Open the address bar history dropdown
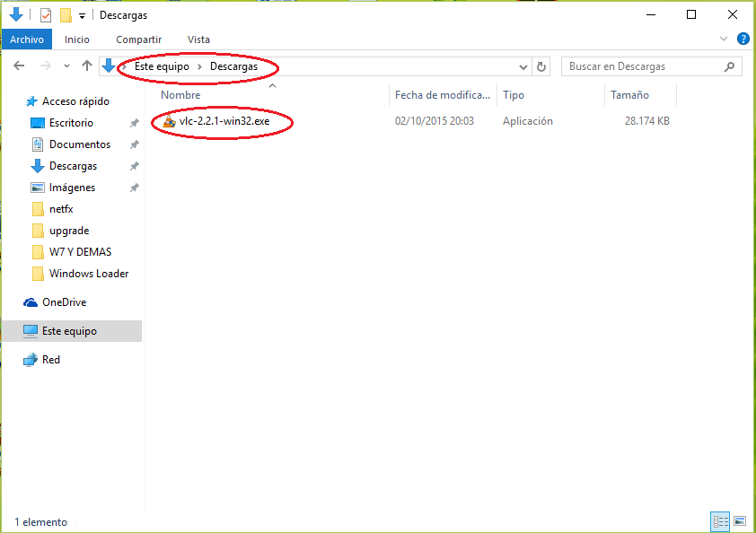This screenshot has width=756, height=533. coord(523,67)
